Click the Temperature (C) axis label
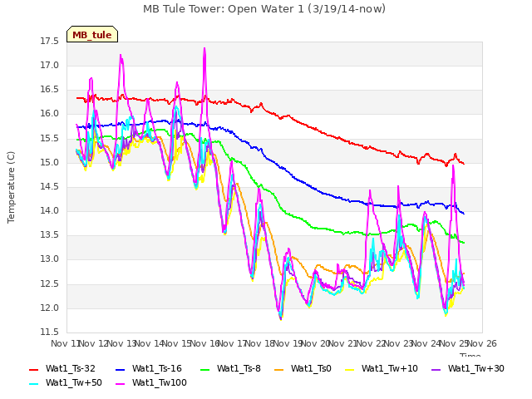The width and height of the screenshot is (532, 399). [x=11, y=187]
